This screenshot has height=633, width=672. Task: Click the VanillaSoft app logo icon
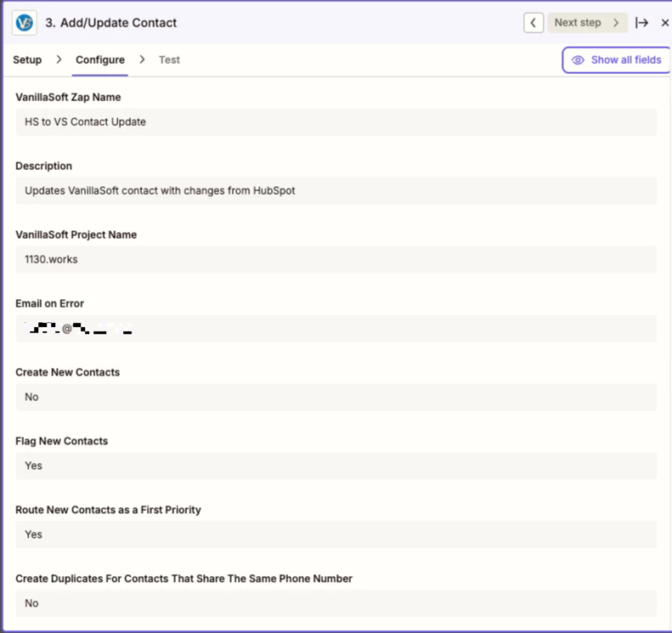tap(24, 23)
